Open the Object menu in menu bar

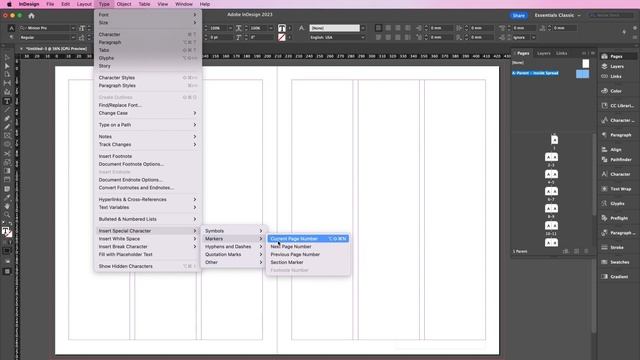point(124,4)
